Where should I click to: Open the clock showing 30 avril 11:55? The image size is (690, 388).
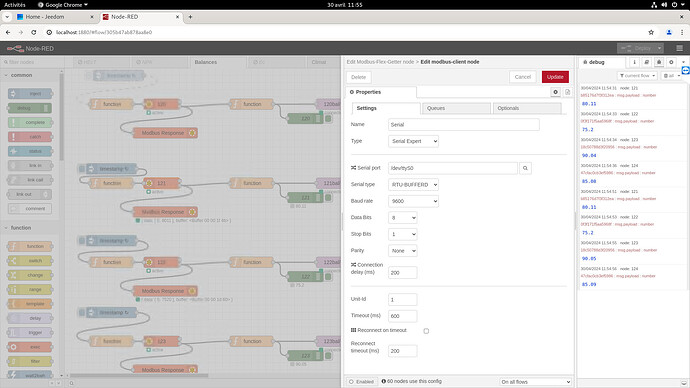[x=345, y=5]
